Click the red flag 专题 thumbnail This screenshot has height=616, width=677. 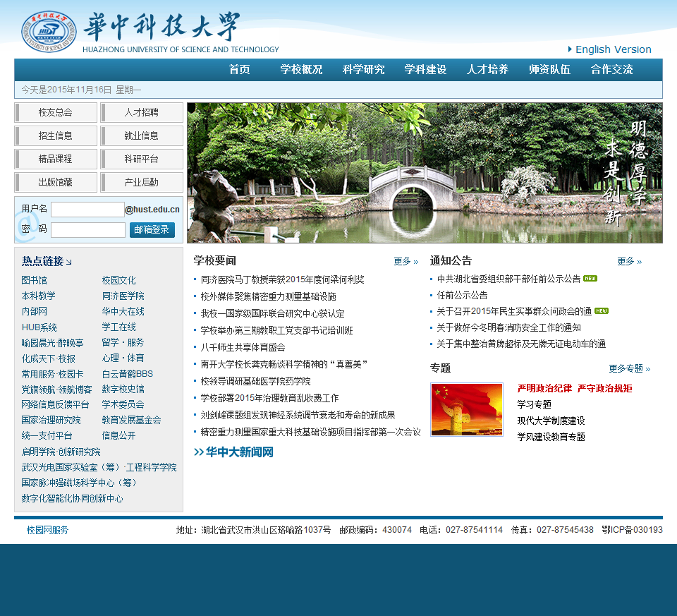click(x=467, y=409)
